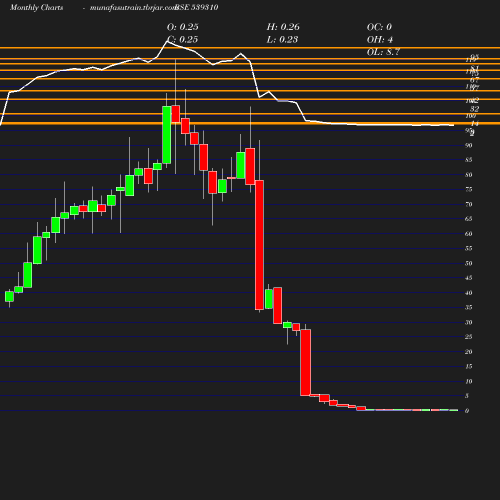Viewport: 500px width, 500px height.
Task: Select the "H: 0.26" high value
Action: tap(283, 27)
